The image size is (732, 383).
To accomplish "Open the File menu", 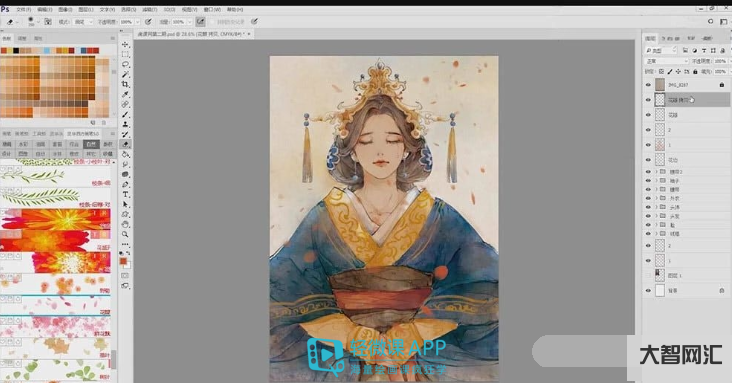I will (24, 9).
